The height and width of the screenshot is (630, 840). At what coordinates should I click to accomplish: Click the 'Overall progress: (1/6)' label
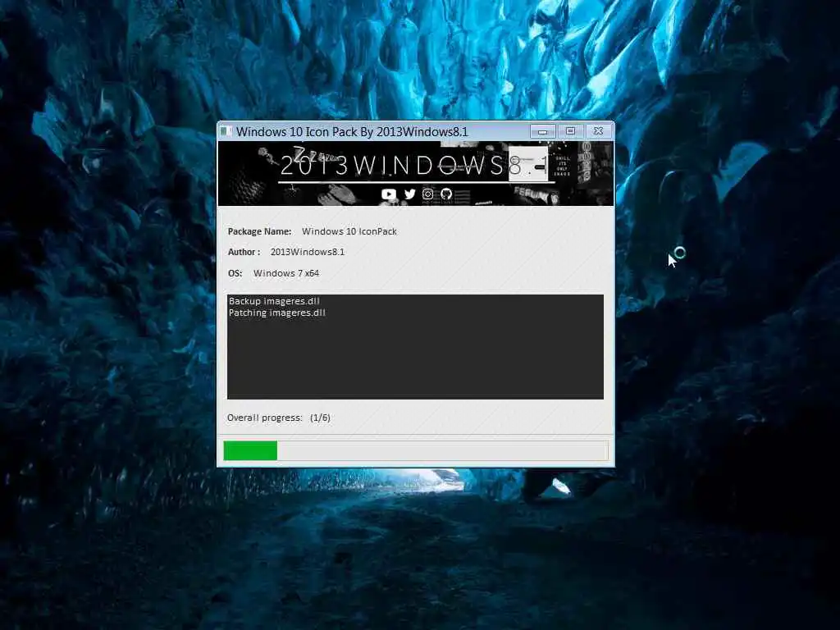[279, 418]
